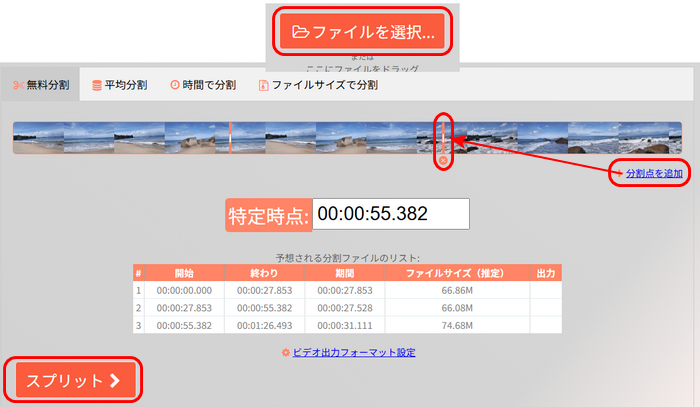
Task: Click the ファイルサイズ（推定） column header
Action: [457, 273]
